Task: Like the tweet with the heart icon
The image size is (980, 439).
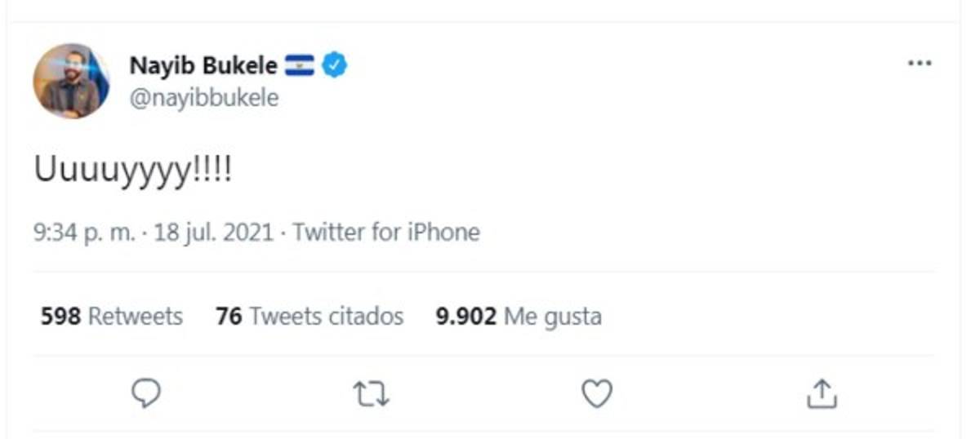Action: tap(596, 393)
